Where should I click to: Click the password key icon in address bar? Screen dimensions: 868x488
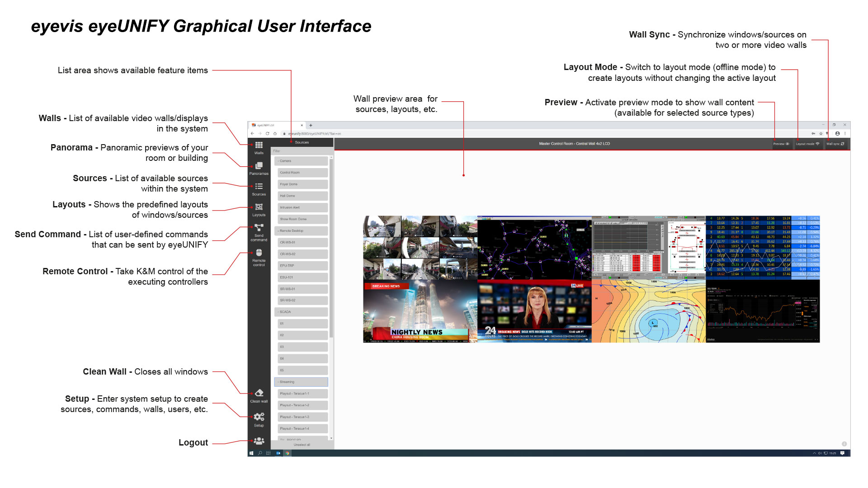tap(814, 134)
